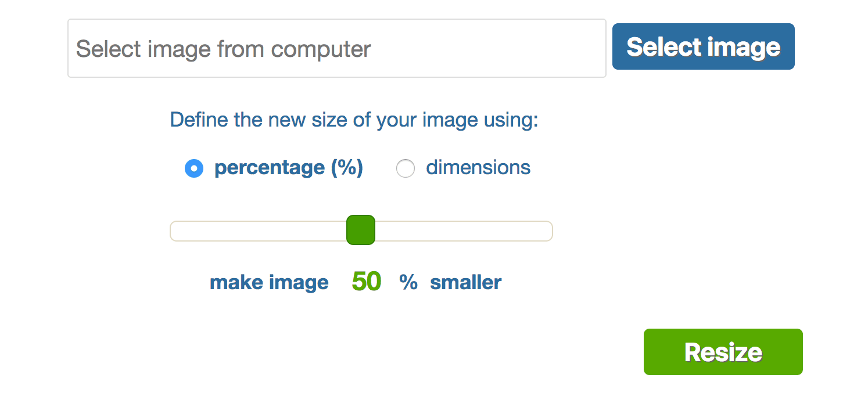Click the % symbol beside 50
Viewport: 868px width, 396px height.
408,283
